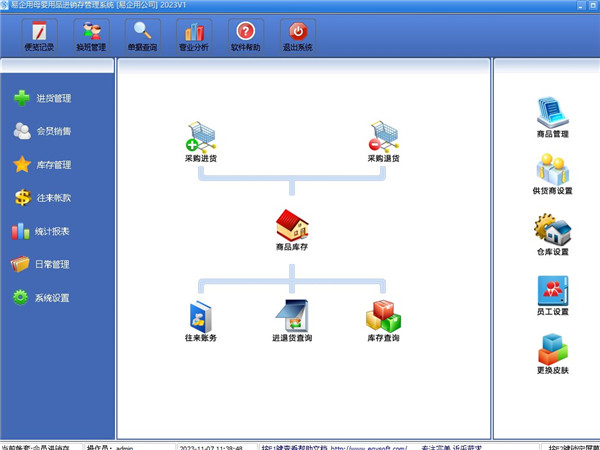Open 进退货查询 document icon
The image size is (600, 450).
292,321
